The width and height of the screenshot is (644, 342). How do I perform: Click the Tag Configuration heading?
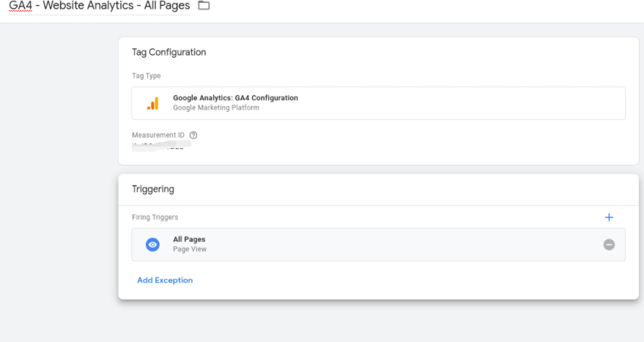pos(169,52)
